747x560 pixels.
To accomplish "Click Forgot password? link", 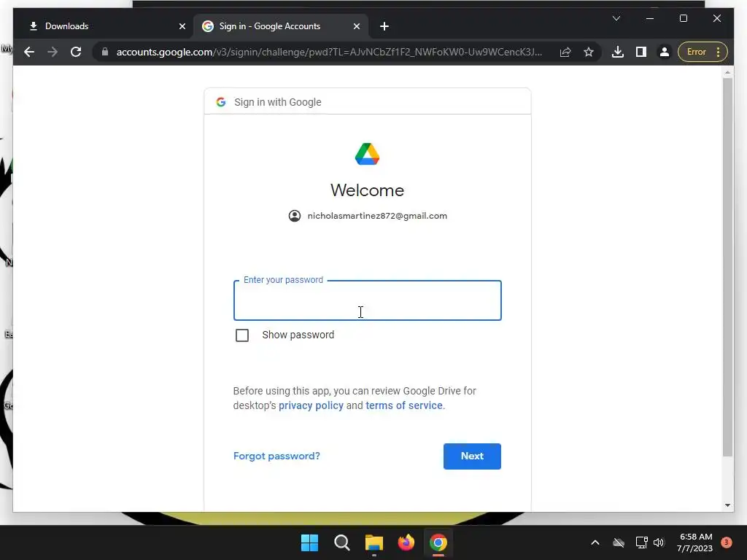I will (x=276, y=456).
